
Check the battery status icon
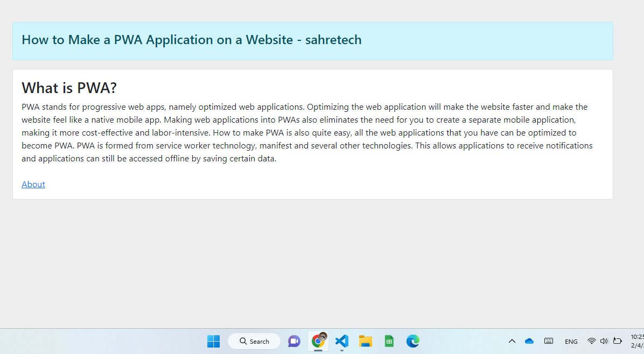[617, 341]
